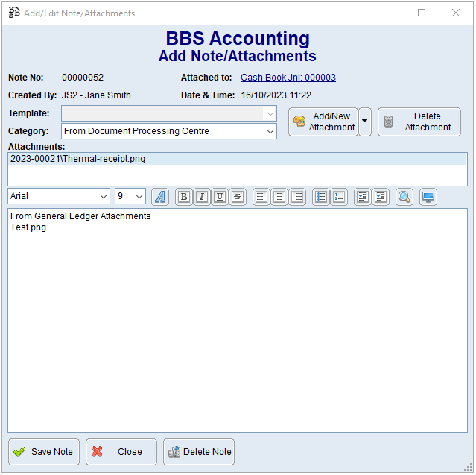
Task: Click the Save Note button
Action: (x=44, y=452)
